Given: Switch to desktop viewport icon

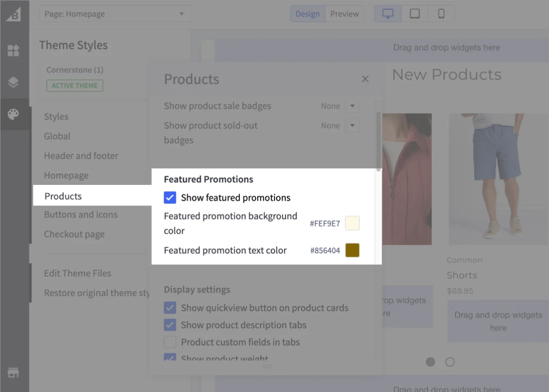Looking at the screenshot, I should coord(388,14).
